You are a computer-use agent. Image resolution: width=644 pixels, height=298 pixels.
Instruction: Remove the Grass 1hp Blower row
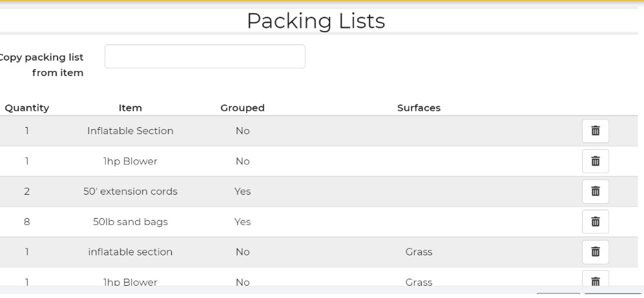(x=595, y=281)
